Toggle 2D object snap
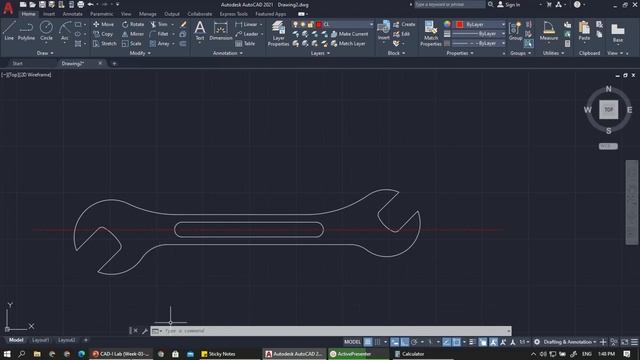Screen dimensions: 640x360 pos(456,342)
